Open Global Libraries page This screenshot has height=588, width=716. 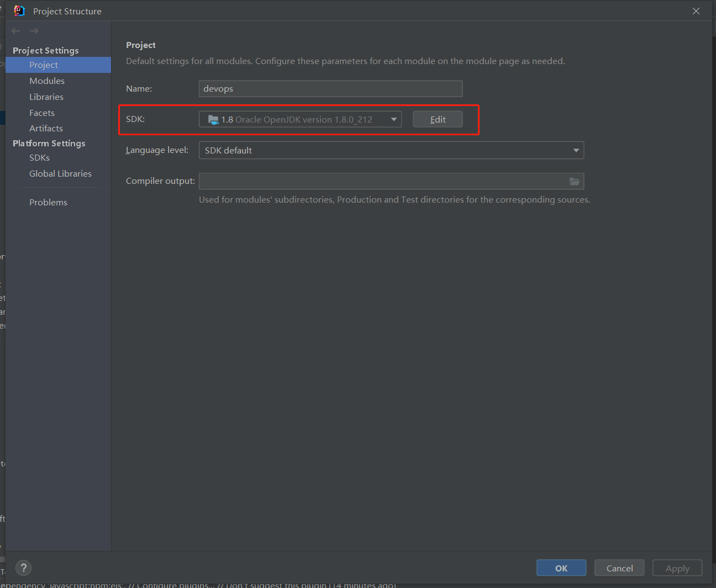coord(60,173)
